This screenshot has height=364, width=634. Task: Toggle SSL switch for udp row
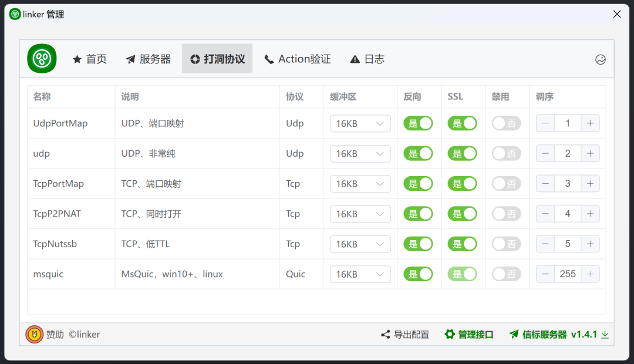click(x=462, y=153)
